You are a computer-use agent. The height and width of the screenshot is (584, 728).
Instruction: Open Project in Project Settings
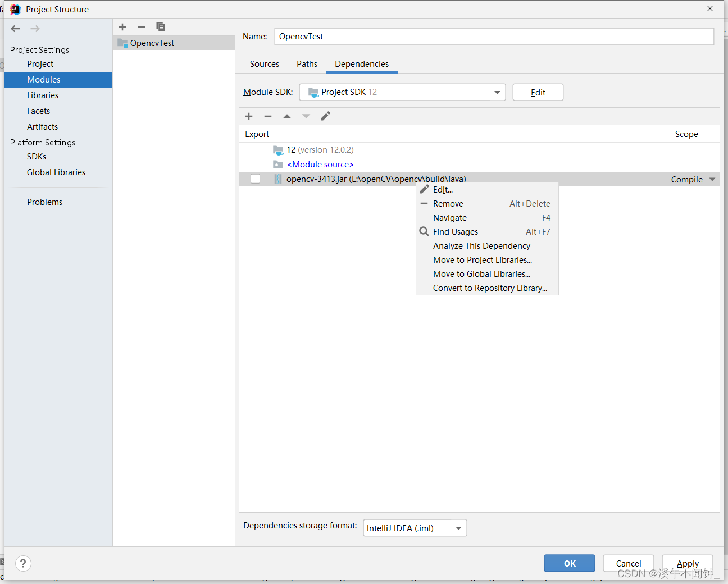pyautogui.click(x=58, y=64)
